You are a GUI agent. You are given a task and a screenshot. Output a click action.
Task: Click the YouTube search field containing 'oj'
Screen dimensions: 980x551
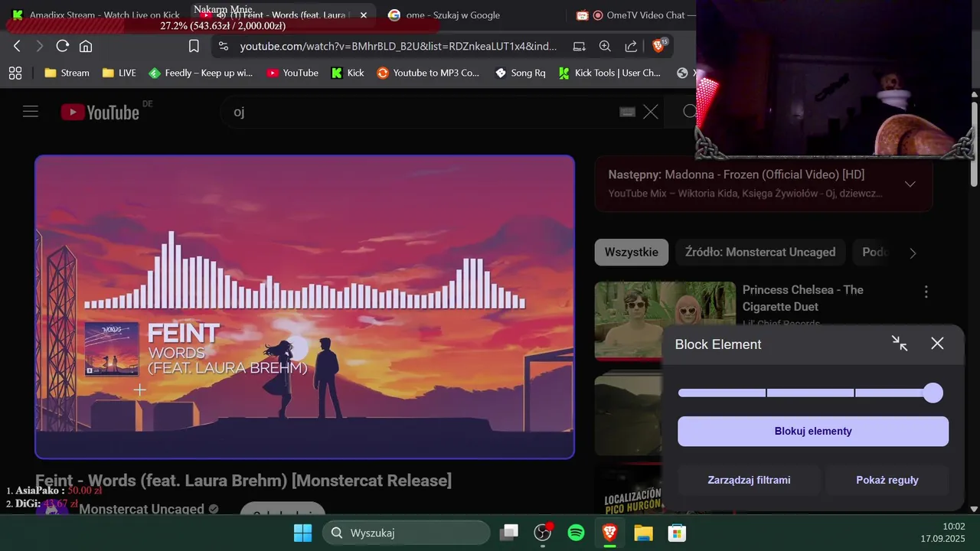(x=421, y=112)
